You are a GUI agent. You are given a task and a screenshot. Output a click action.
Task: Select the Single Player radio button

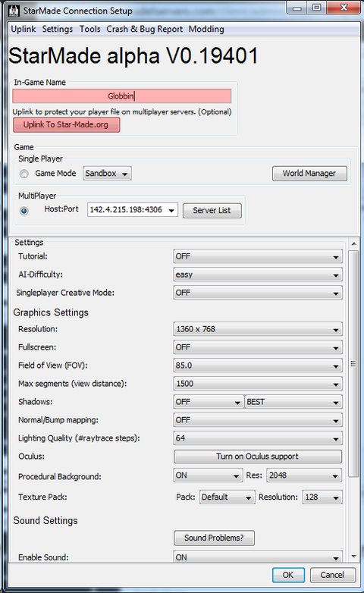24,174
